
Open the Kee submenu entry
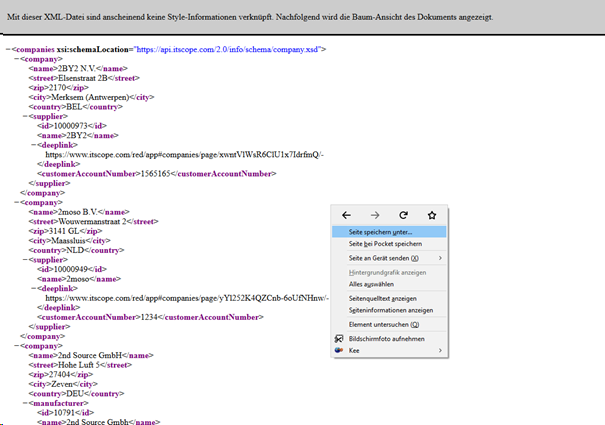coord(389,350)
